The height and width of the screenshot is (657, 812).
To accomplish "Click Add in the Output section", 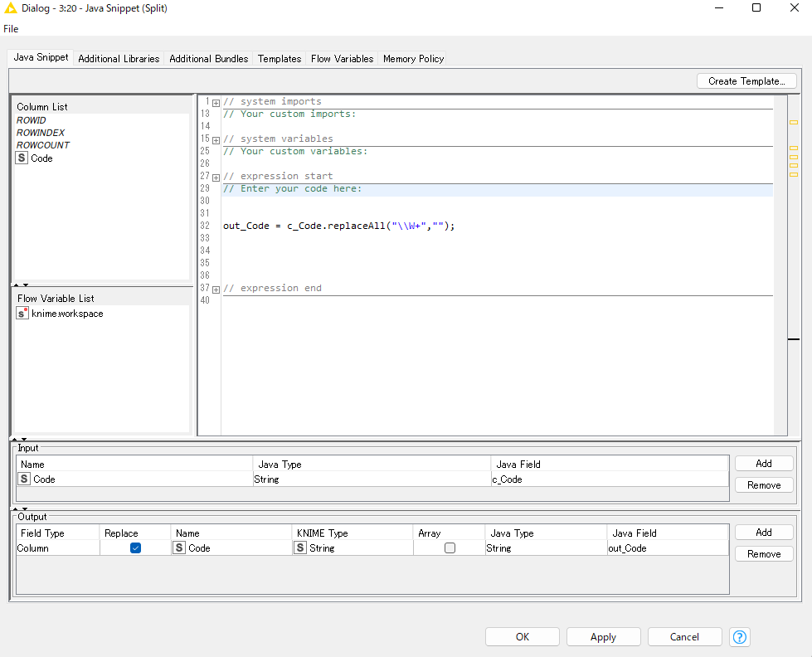I will coord(764,532).
